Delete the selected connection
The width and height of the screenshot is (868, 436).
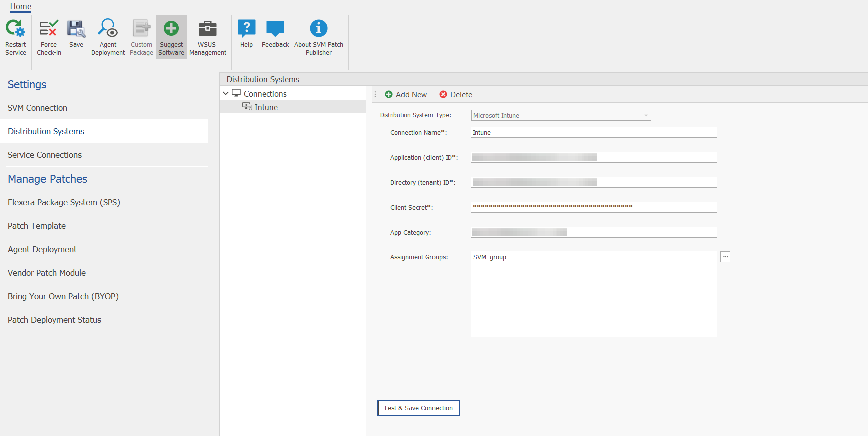[456, 95]
